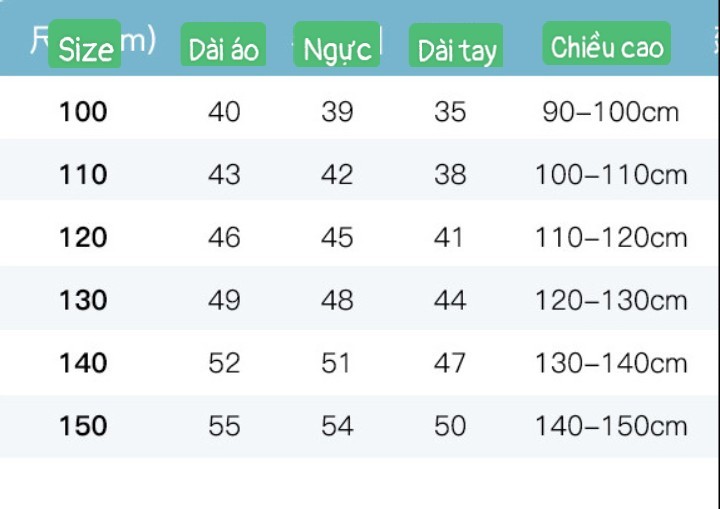Select size 120 row label
The width and height of the screenshot is (720, 509).
[x=83, y=238]
